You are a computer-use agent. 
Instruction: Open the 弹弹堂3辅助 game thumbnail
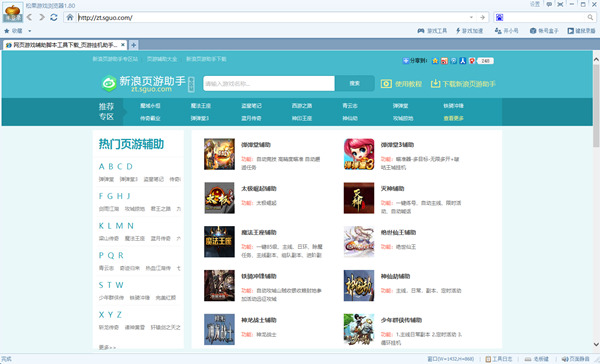coord(359,154)
